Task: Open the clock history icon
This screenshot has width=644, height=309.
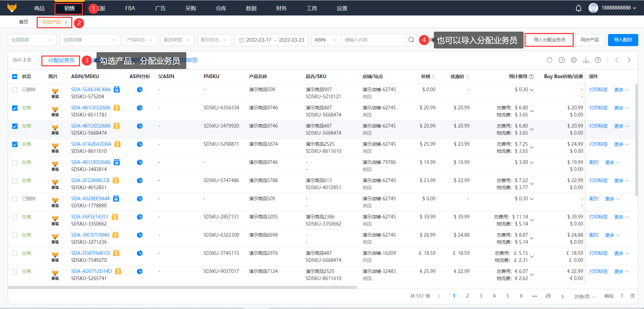Action: 562,60
